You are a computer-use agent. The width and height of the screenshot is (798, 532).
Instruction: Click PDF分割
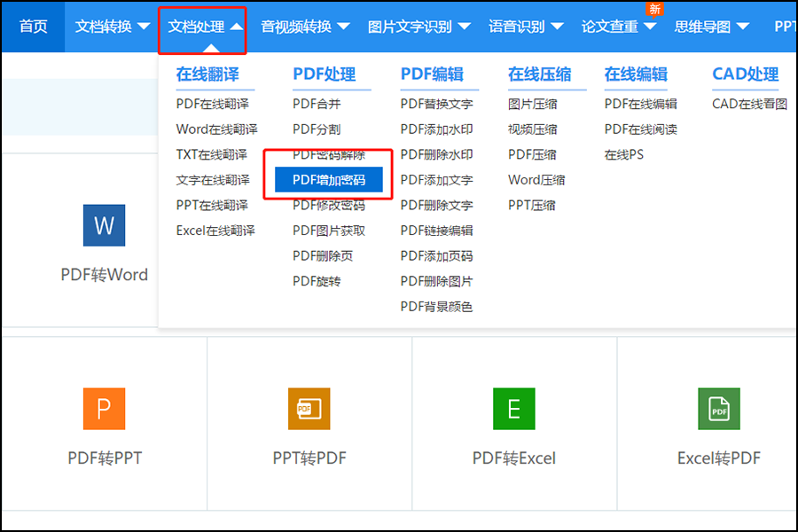coord(317,129)
